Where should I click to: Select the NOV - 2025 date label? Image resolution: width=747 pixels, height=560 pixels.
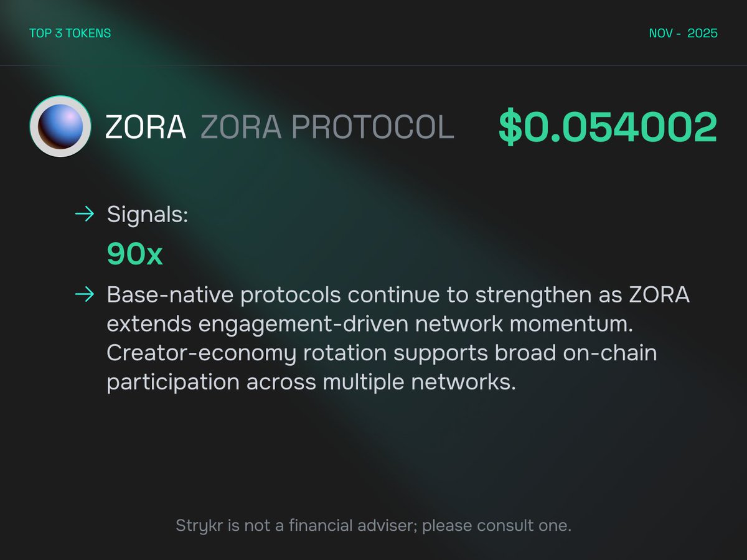pos(684,33)
